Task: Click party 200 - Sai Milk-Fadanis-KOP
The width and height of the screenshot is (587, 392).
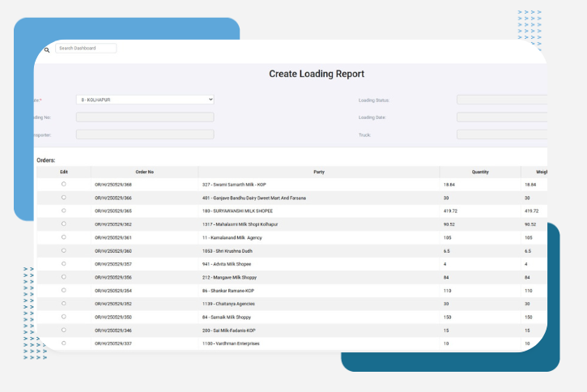Action: coord(229,330)
